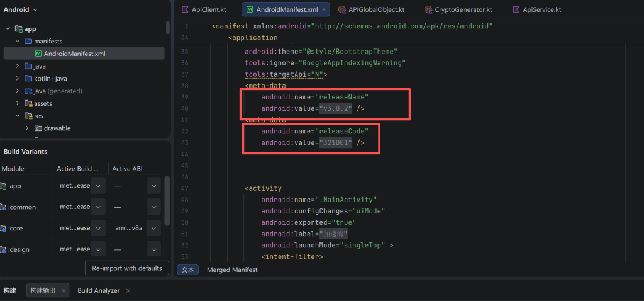This screenshot has width=644, height=301.
Task: Click the Module column header
Action: [x=13, y=169]
